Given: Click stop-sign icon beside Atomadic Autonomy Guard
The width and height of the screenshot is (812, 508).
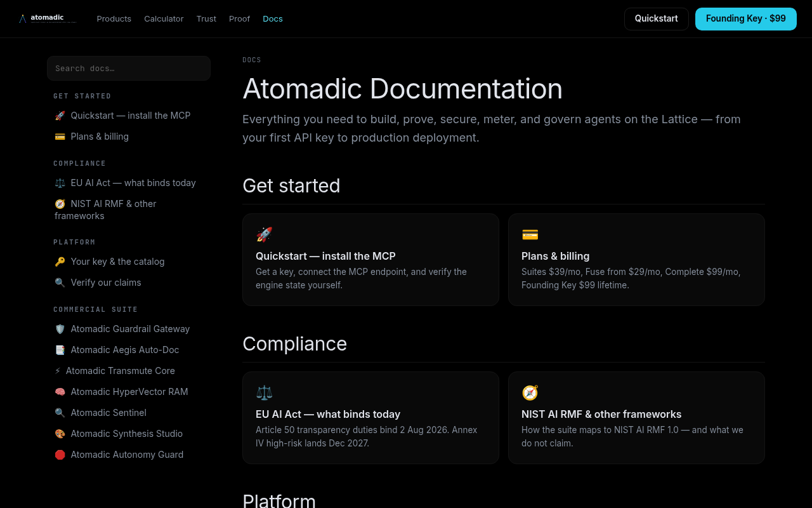Looking at the screenshot, I should [x=60, y=455].
